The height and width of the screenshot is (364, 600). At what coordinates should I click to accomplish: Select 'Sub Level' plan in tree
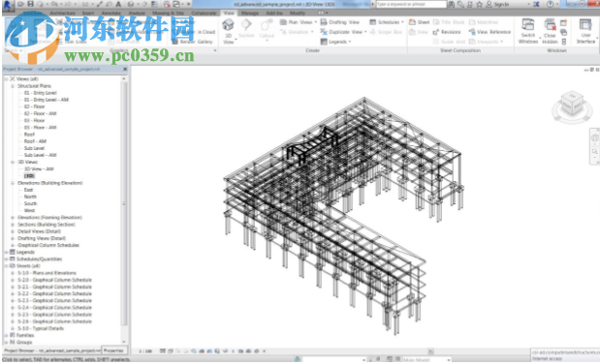coord(34,148)
